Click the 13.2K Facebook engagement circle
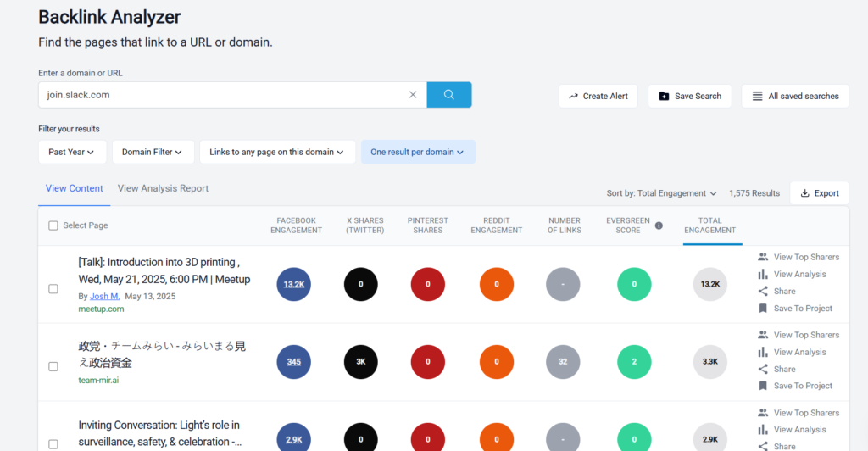868x451 pixels. 294,284
